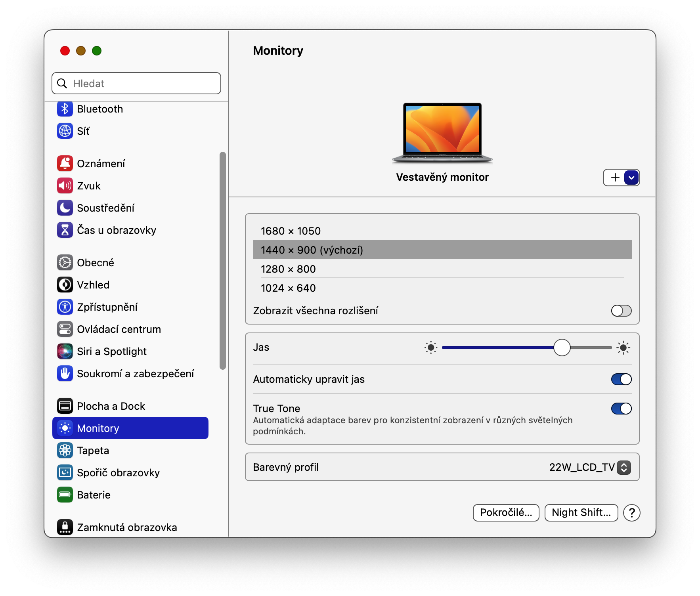Click the plus add monitor button
700x596 pixels.
(615, 178)
